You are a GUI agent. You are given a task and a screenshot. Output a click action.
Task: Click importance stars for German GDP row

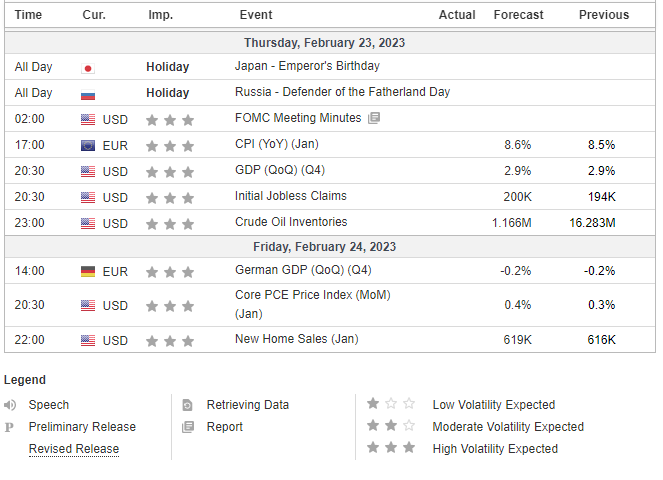(168, 270)
